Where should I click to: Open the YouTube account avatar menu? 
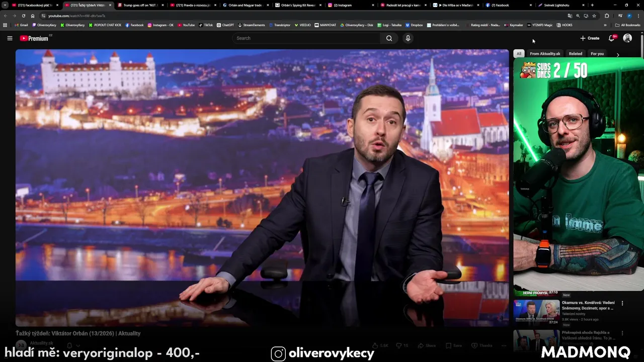tap(627, 38)
